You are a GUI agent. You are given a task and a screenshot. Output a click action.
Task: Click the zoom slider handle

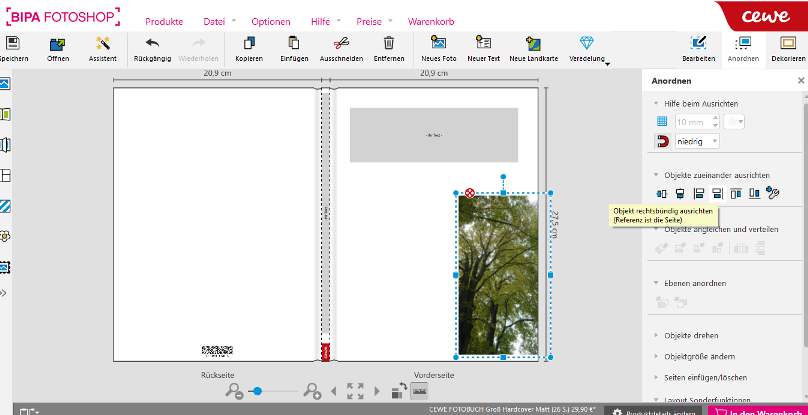click(257, 391)
